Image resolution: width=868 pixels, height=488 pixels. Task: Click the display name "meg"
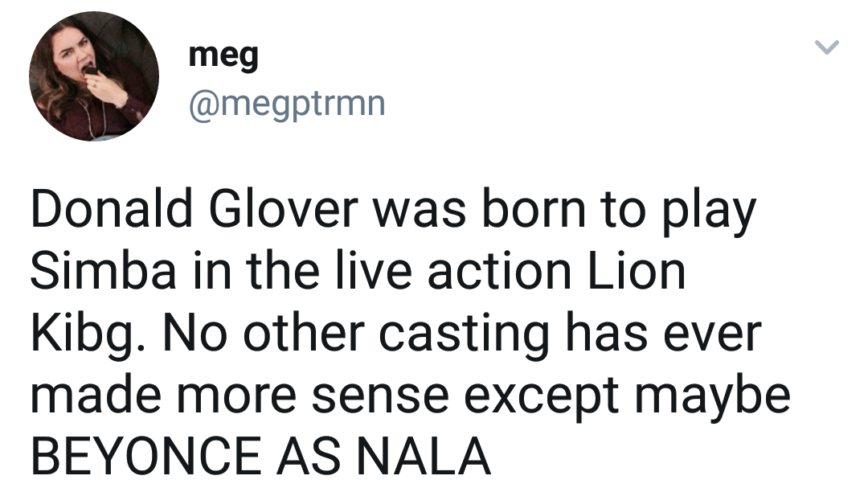(223, 55)
